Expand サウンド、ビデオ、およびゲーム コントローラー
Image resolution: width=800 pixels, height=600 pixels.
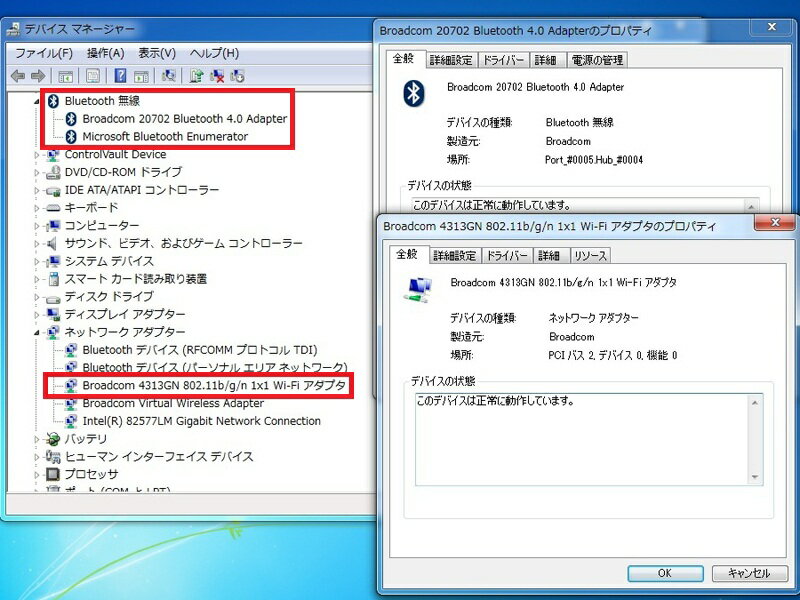click(37, 244)
